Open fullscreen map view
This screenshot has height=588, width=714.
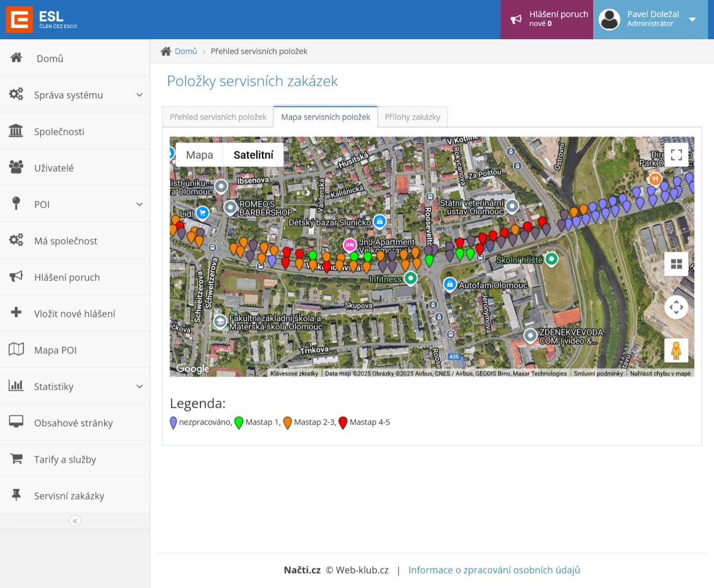point(676,155)
